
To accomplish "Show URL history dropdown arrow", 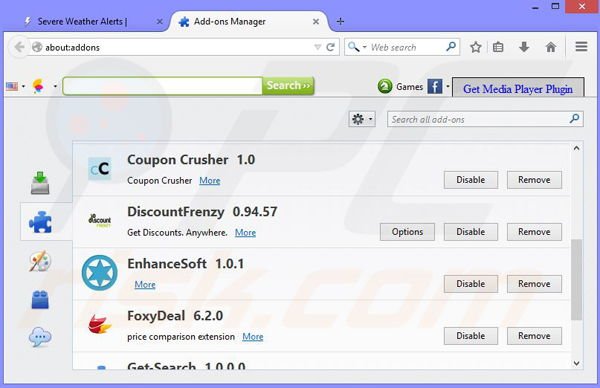I will (317, 47).
